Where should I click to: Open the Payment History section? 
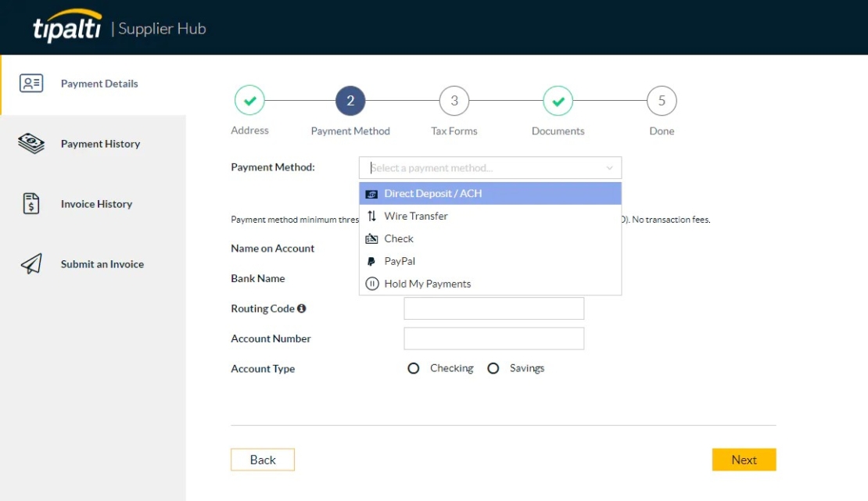click(x=100, y=143)
